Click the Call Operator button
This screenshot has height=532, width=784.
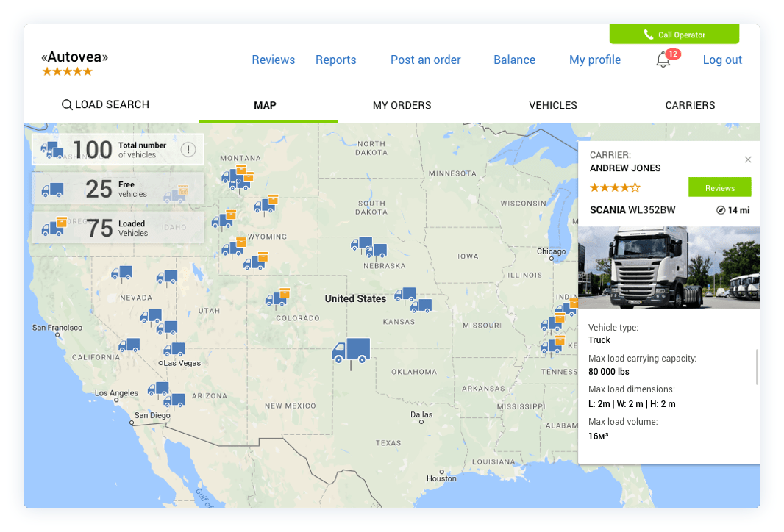point(674,34)
